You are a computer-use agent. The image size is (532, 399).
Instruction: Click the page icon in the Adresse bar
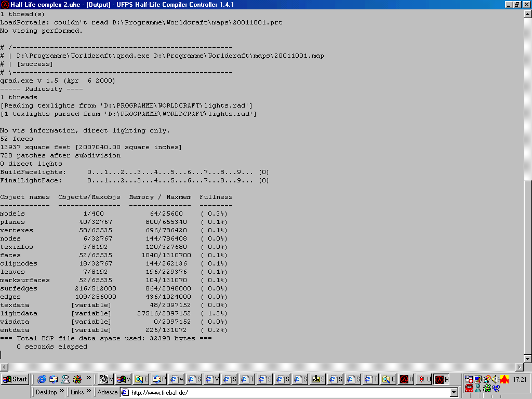tap(125, 393)
